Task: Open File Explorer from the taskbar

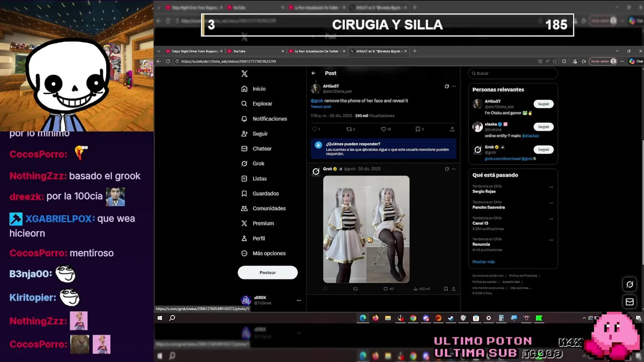Action: (388, 318)
